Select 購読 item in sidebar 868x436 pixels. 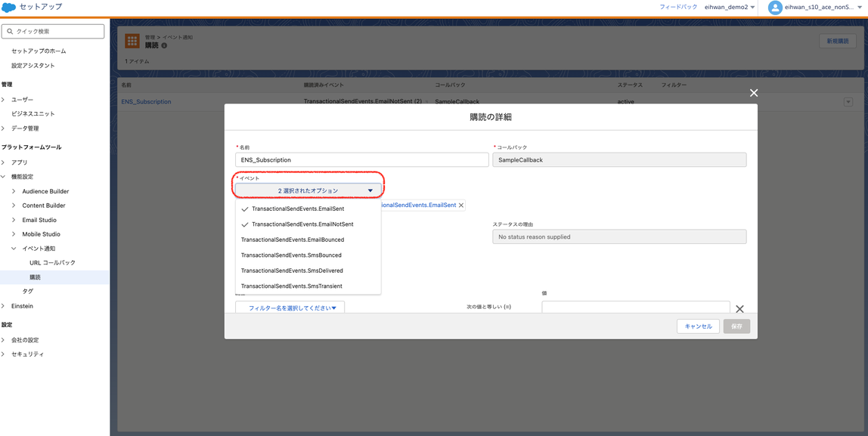[x=36, y=277]
